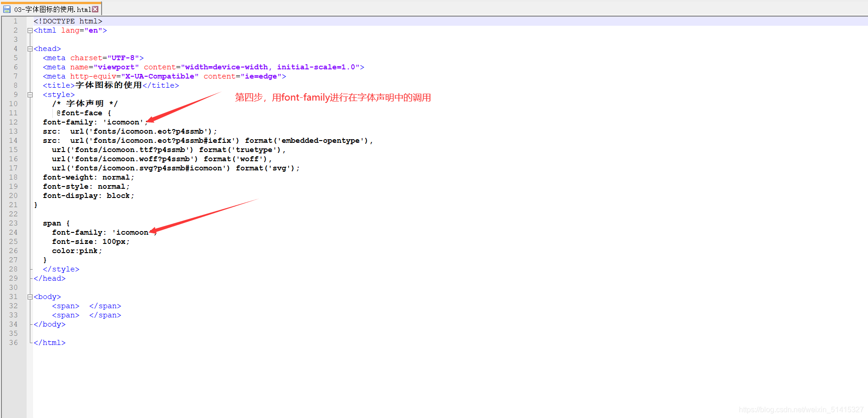Click the </style> closing tag
Screen dimensions: 868x418
click(x=61, y=269)
